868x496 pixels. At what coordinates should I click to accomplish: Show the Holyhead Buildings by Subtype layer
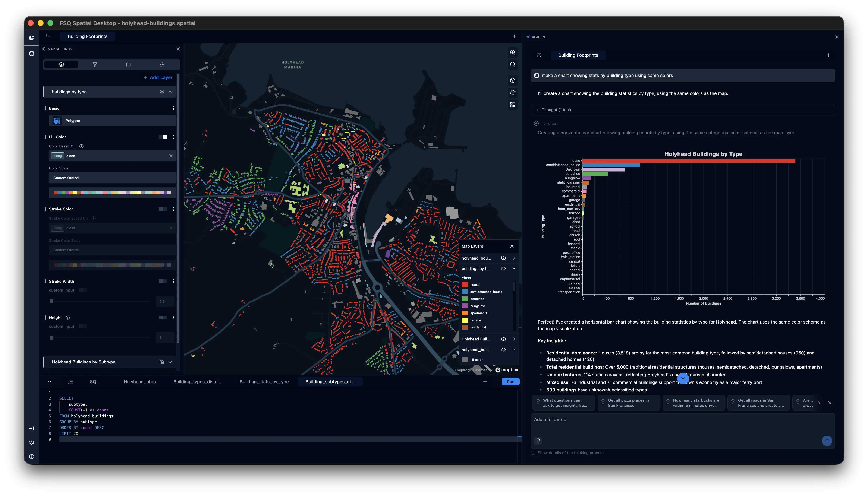click(162, 362)
